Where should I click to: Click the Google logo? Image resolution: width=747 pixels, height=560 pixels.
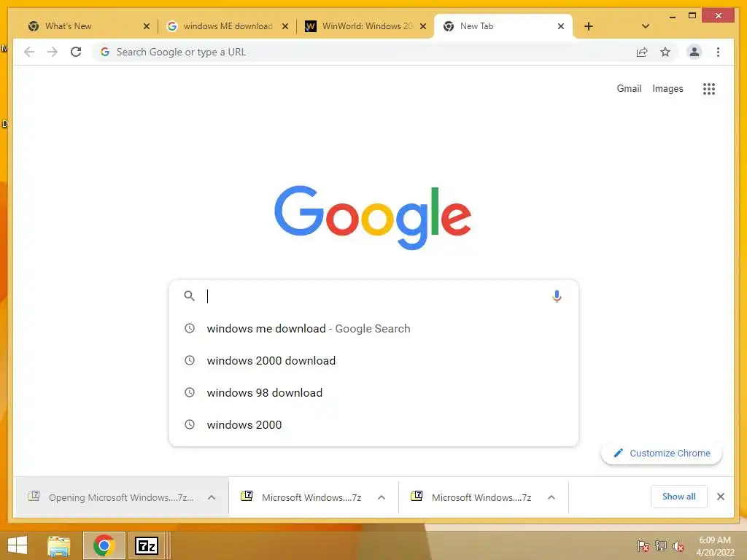coord(373,217)
